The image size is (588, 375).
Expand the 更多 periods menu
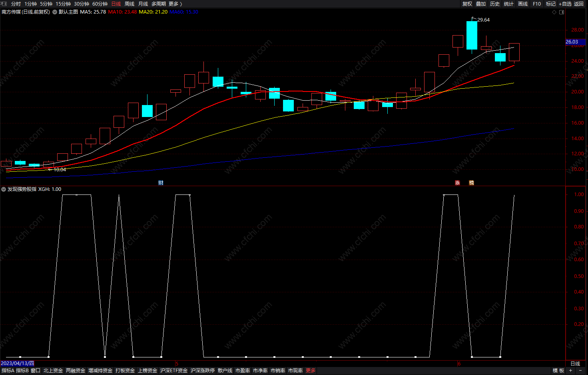[x=175, y=4]
